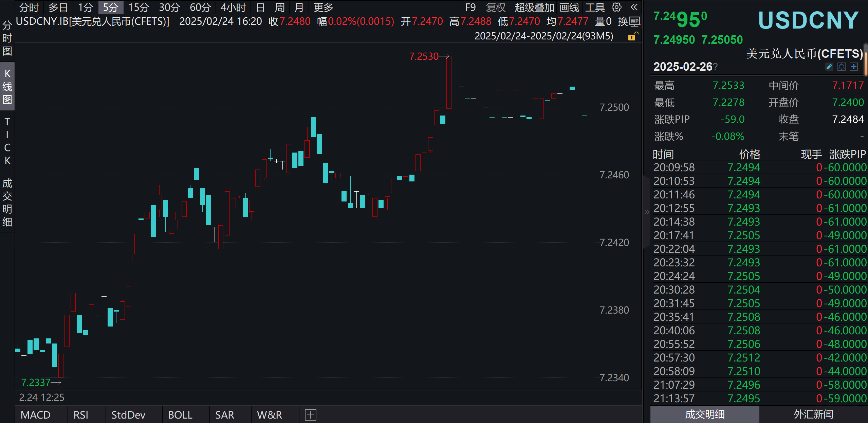Switch to 15分 timeframe
This screenshot has width=868, height=423.
tap(138, 7)
